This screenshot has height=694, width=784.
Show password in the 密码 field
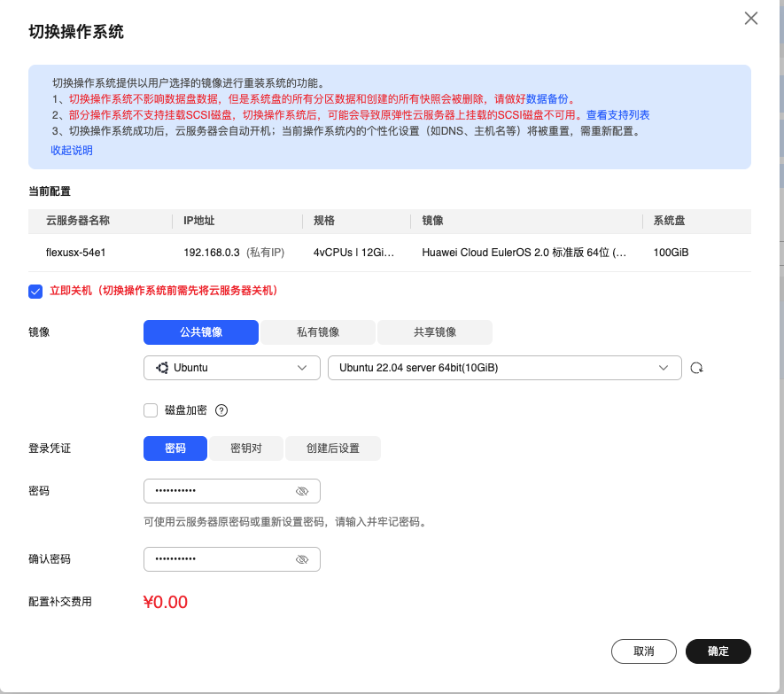pos(302,491)
